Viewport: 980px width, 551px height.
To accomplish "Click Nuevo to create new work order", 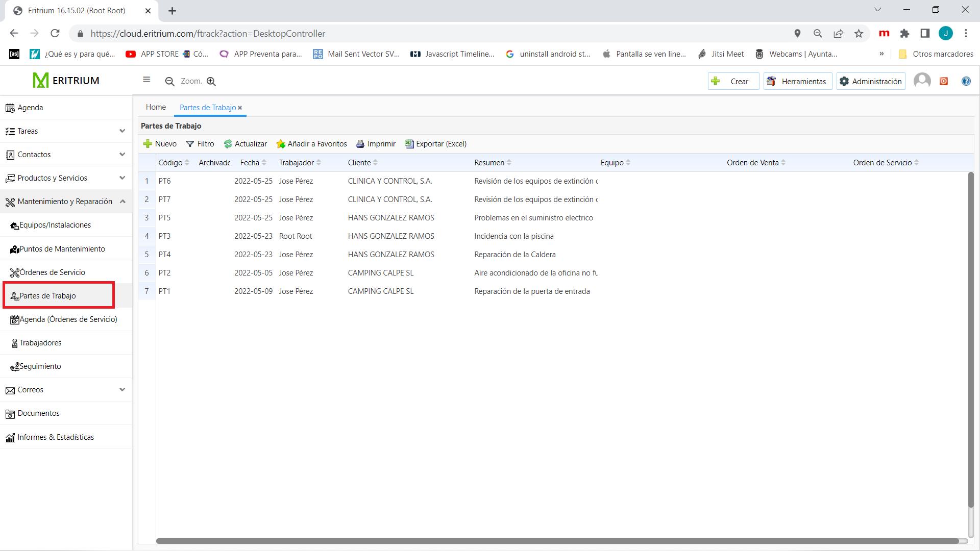I will pos(160,143).
